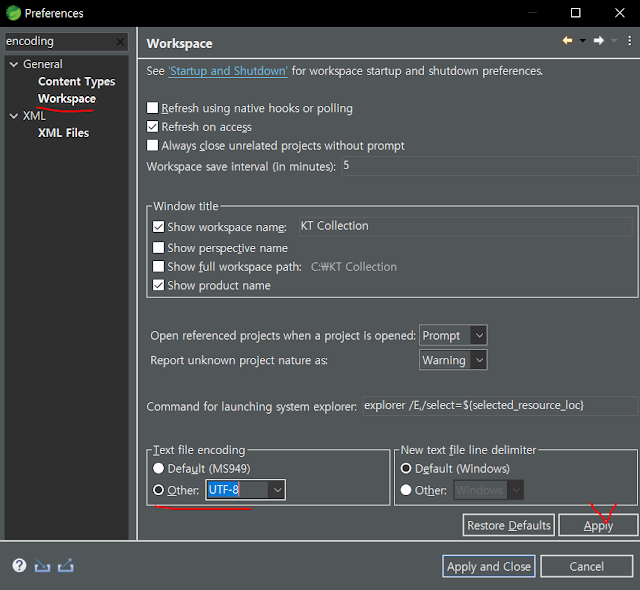Collapse the XML tree node
The image size is (640, 590).
click(x=14, y=116)
